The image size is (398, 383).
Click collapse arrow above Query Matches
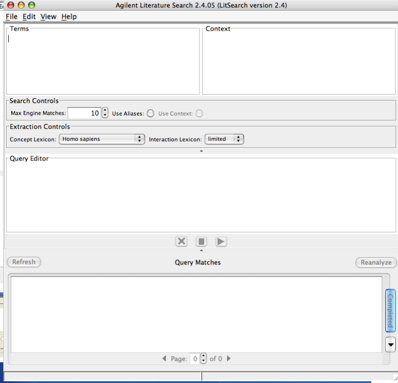pyautogui.click(x=201, y=250)
